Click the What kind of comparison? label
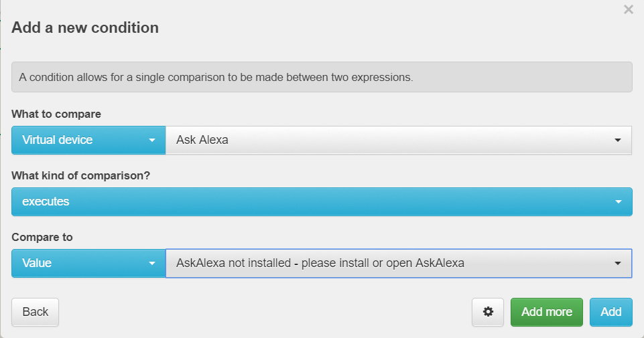 [x=81, y=175]
